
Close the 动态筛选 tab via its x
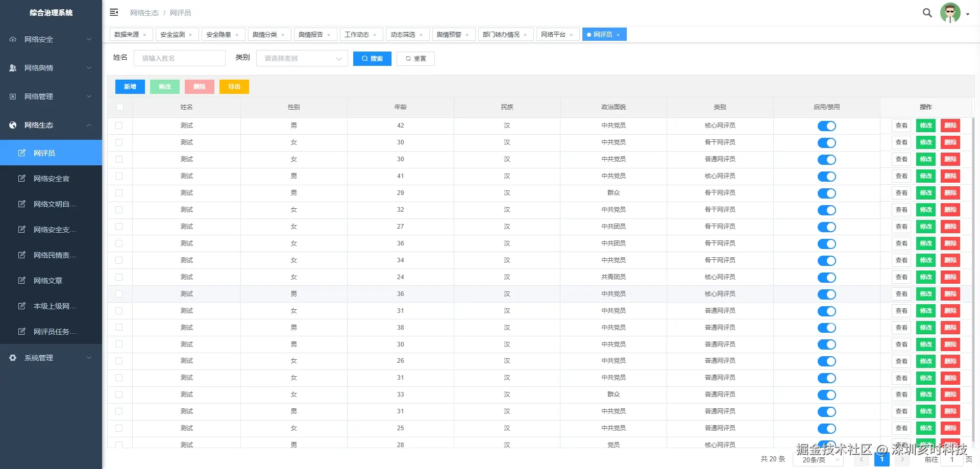[x=421, y=35]
